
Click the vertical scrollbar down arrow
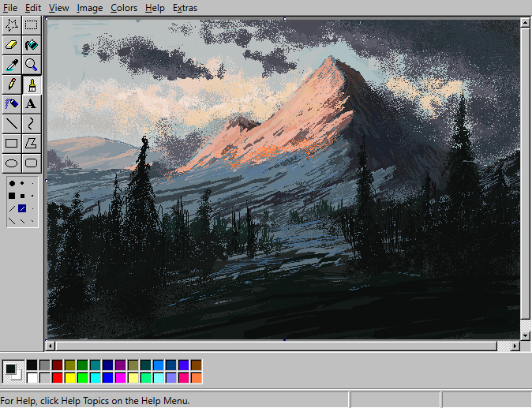point(525,335)
